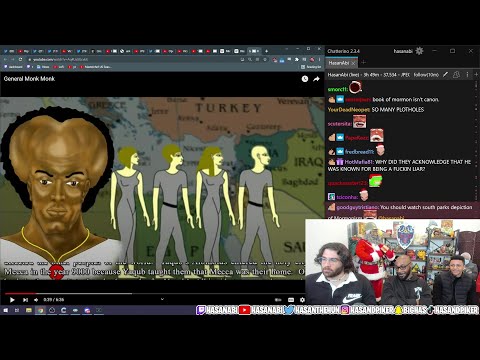Open Chrome extensions puzzle icon

point(296,59)
